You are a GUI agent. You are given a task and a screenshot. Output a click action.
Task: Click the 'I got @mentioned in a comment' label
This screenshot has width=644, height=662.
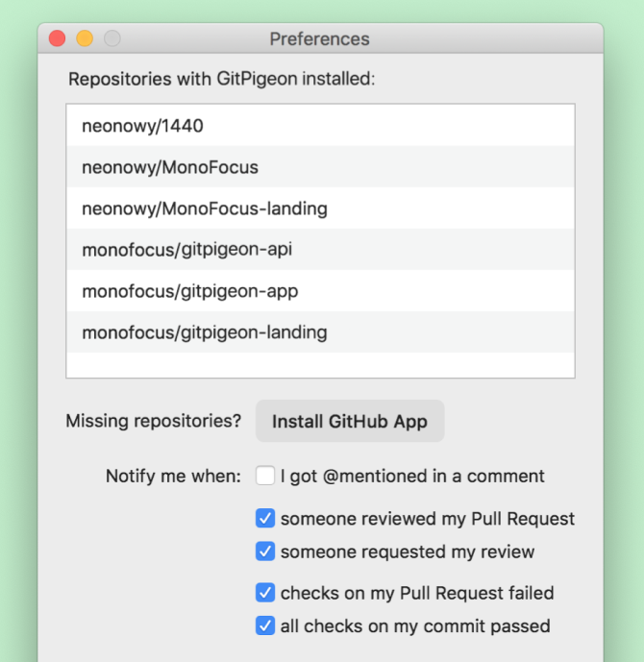pos(412,476)
